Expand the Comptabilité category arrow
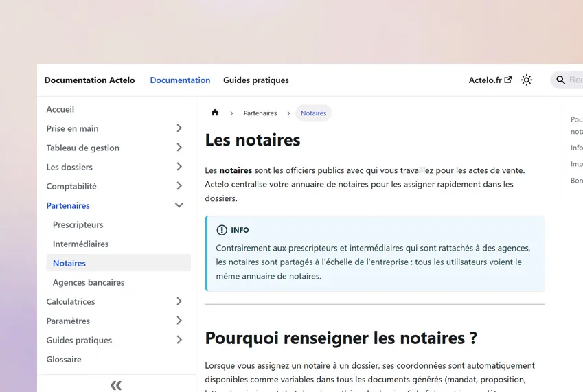The width and height of the screenshot is (583, 392). pos(179,186)
